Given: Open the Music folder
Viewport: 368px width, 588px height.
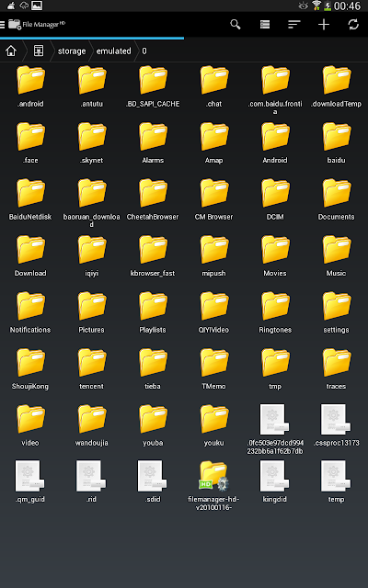Looking at the screenshot, I should [x=336, y=255].
